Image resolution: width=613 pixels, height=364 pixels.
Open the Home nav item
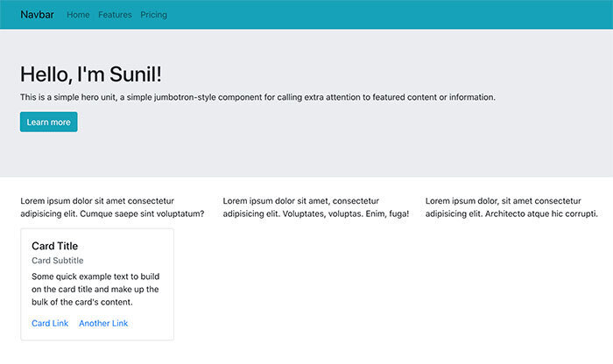coord(78,15)
